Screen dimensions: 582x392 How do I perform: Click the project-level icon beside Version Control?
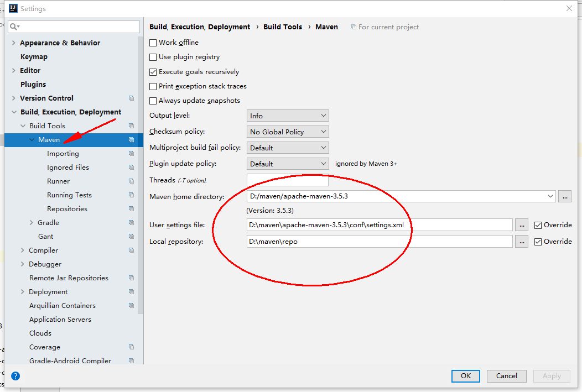point(131,98)
